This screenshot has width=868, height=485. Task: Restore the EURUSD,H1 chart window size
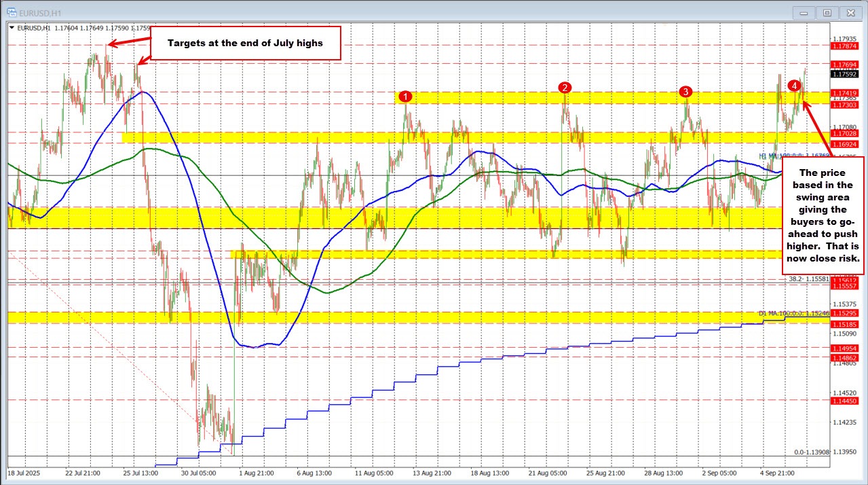pos(827,12)
